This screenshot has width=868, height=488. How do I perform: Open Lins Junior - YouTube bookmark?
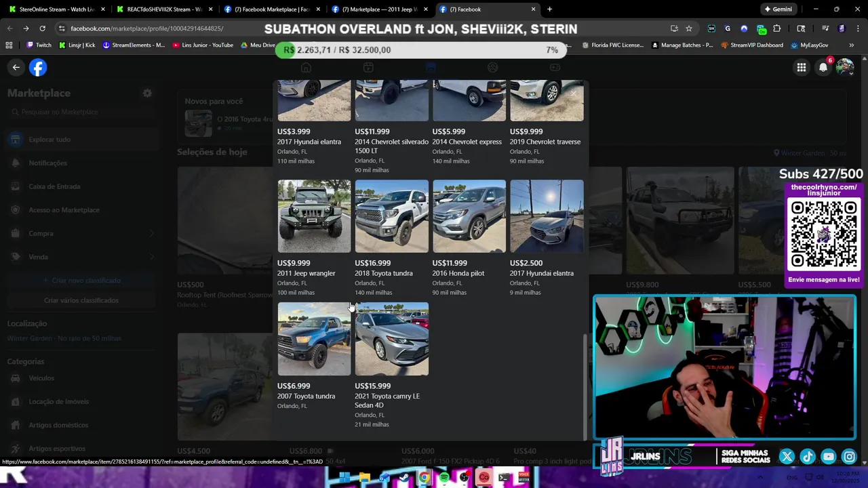[x=203, y=45]
